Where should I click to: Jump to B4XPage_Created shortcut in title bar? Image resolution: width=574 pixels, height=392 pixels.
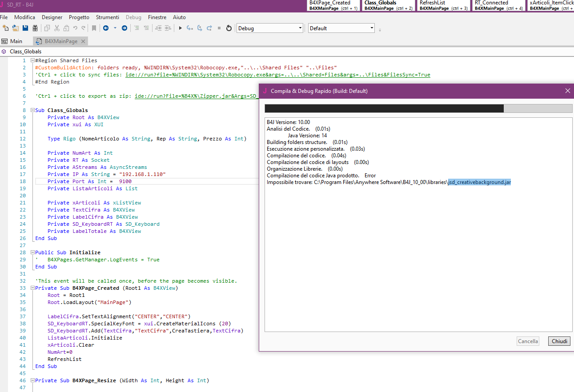coord(334,5)
